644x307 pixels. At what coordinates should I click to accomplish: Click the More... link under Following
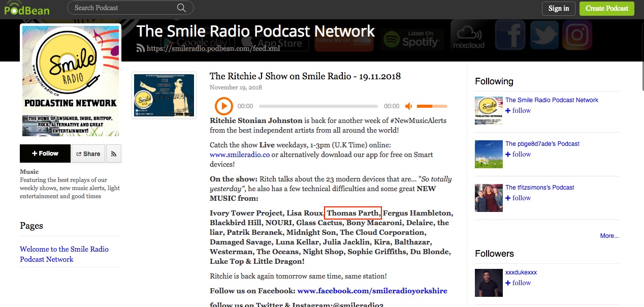tap(609, 236)
